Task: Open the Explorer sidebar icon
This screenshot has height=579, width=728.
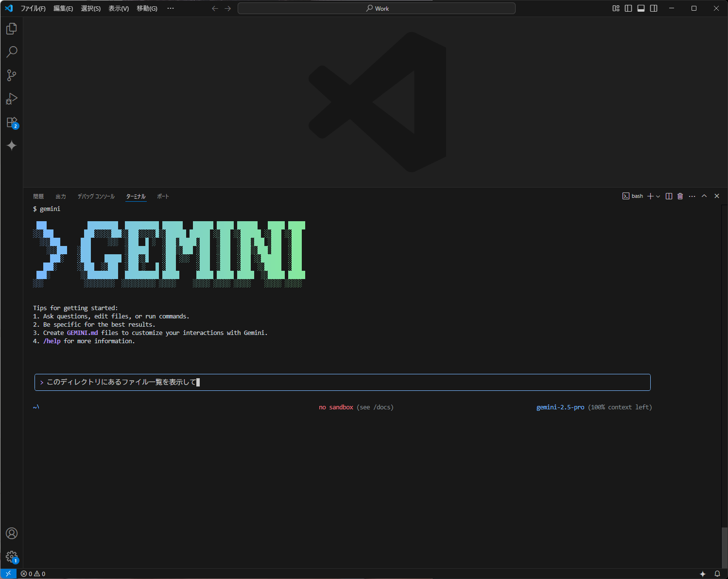Action: (11, 28)
